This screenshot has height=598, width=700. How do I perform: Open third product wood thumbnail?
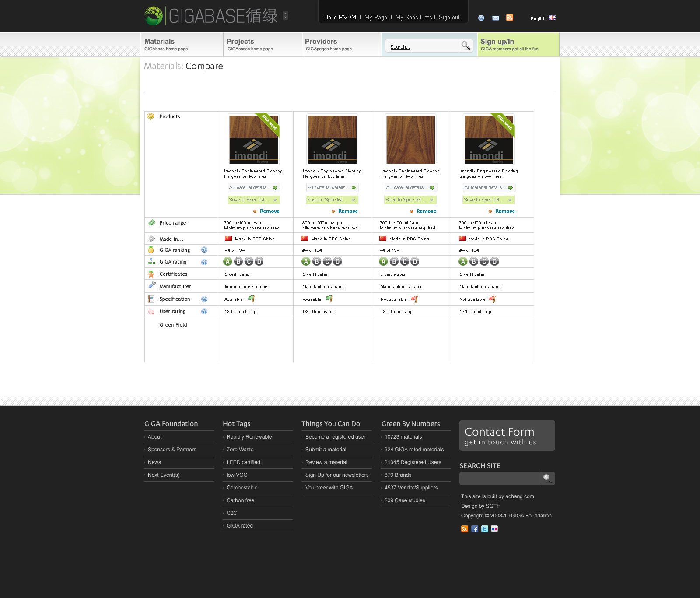coord(410,140)
